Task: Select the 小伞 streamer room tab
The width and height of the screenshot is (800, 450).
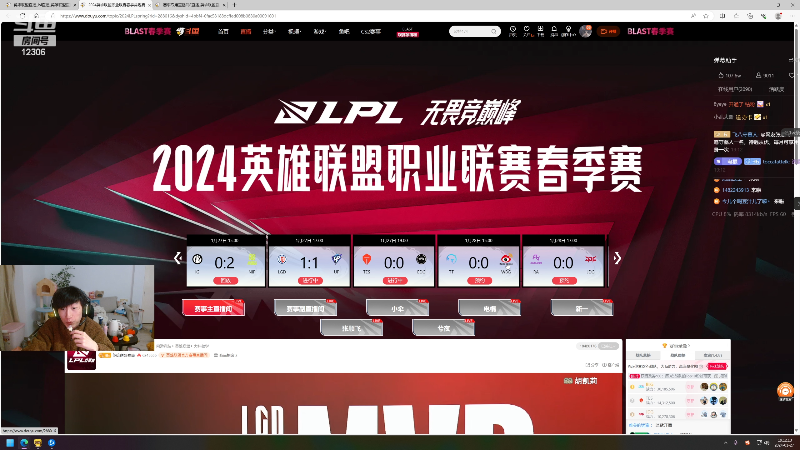Action: (x=397, y=308)
